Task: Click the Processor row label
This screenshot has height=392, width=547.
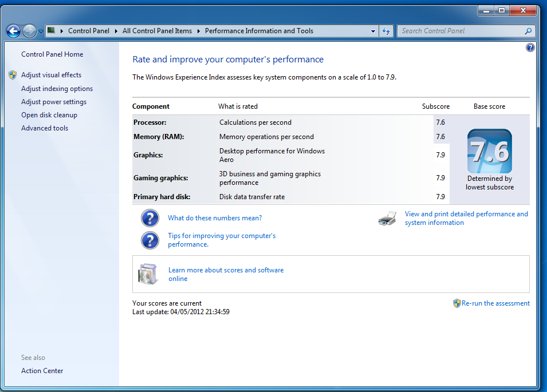Action: 150,122
